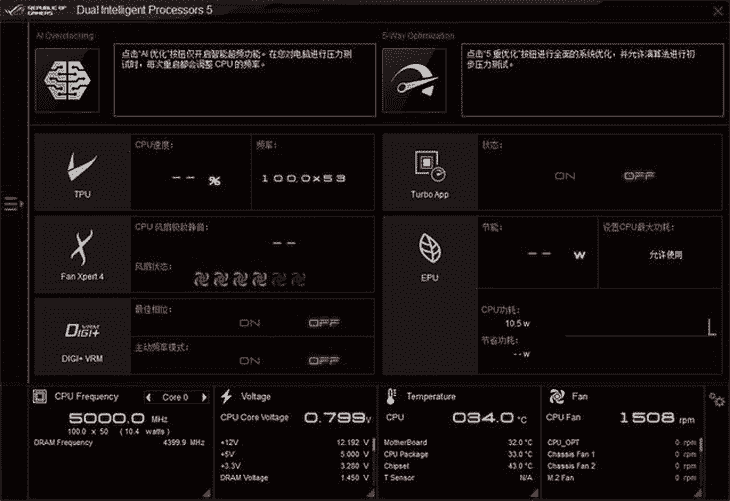This screenshot has width=730, height=501.
Task: Select next core with right arrow
Action: tap(204, 397)
